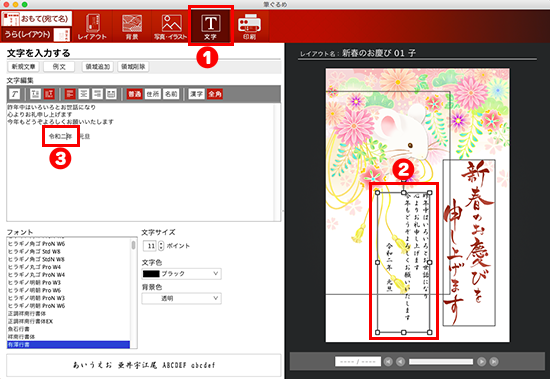Click the 例文 sample text button
This screenshot has width=550, height=379.
tap(59, 67)
